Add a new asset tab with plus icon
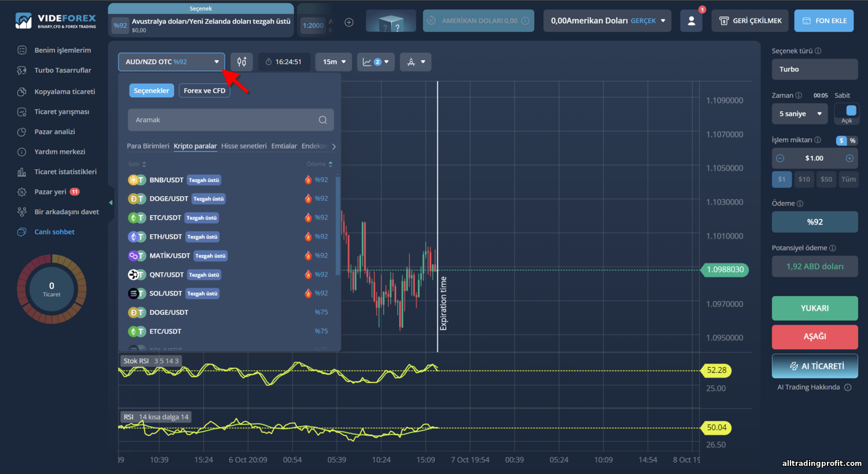This screenshot has height=474, width=868. [x=349, y=23]
